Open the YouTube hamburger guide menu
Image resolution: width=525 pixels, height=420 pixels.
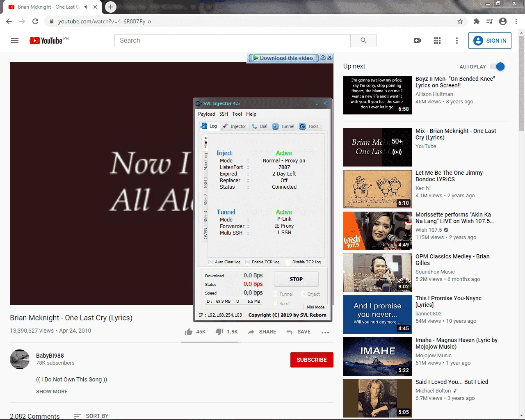[15, 41]
